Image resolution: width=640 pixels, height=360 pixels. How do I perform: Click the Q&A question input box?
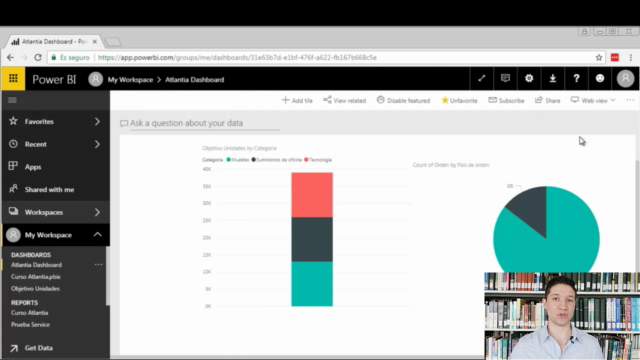pyautogui.click(x=204, y=123)
